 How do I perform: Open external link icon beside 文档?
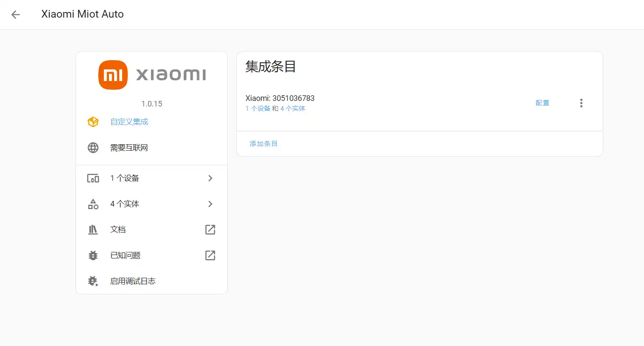(210, 230)
